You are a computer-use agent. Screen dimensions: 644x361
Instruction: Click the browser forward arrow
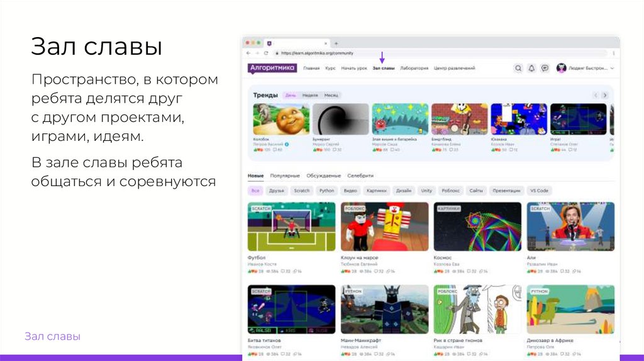tap(257, 53)
